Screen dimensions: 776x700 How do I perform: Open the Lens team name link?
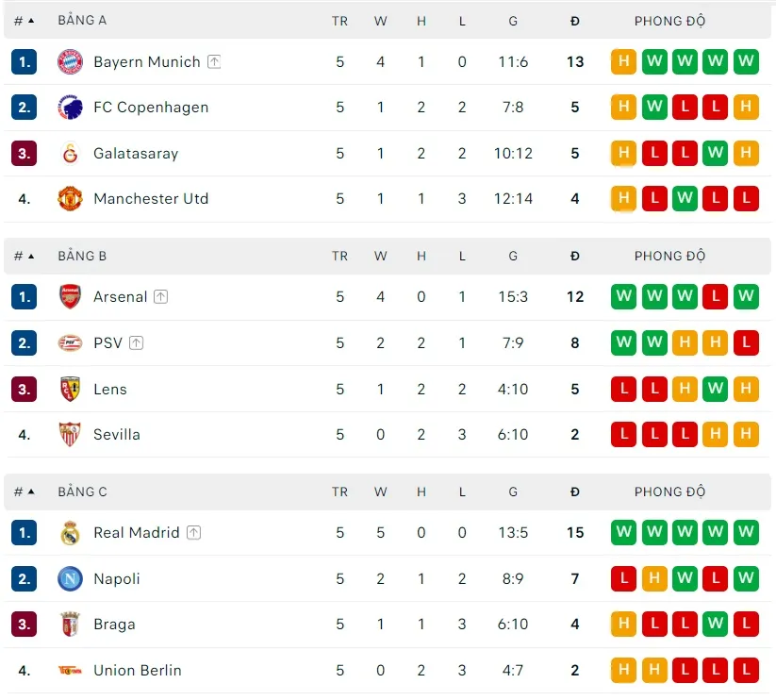click(109, 389)
